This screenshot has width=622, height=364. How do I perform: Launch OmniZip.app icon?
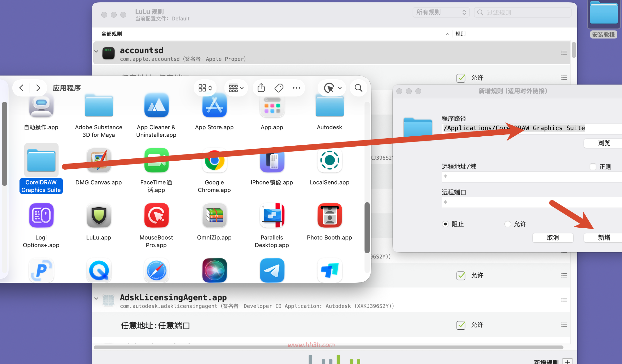click(214, 215)
